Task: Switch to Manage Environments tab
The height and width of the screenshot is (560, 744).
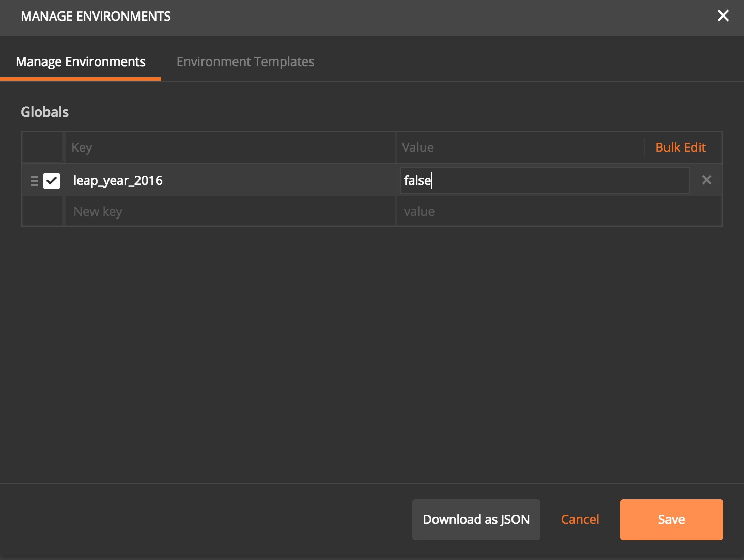Action: click(81, 62)
